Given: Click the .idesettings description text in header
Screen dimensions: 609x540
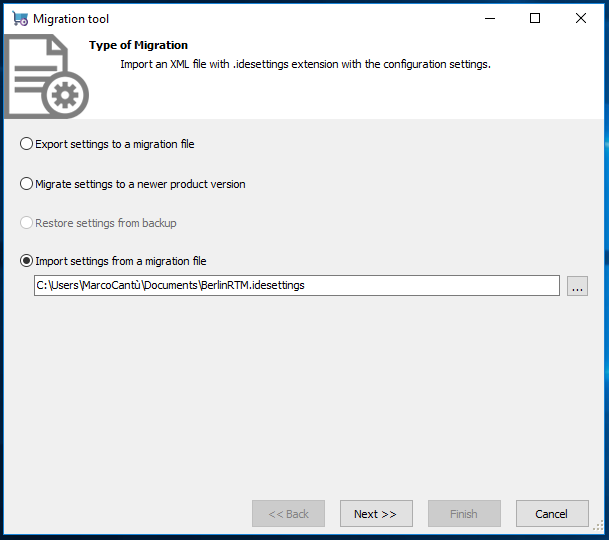Looking at the screenshot, I should (x=305, y=64).
